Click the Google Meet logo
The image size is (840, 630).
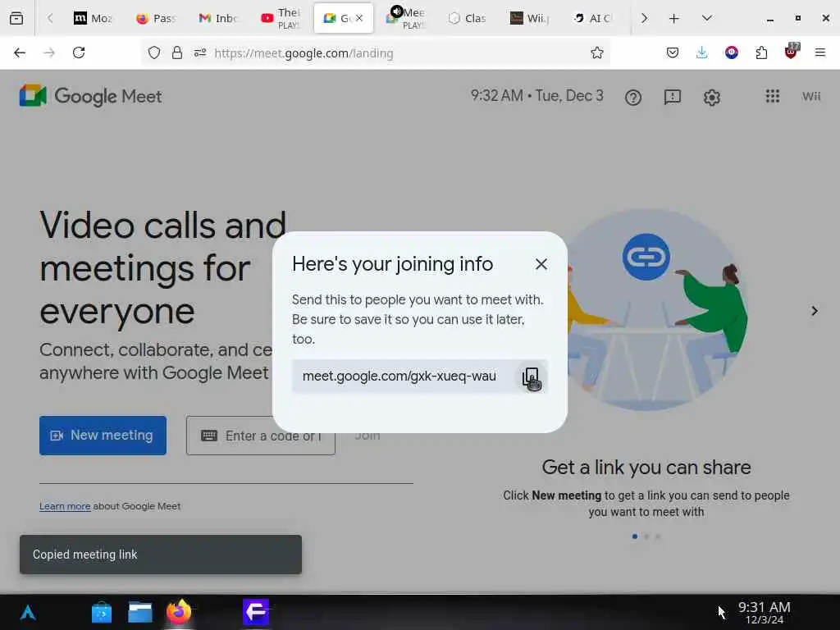pyautogui.click(x=90, y=96)
